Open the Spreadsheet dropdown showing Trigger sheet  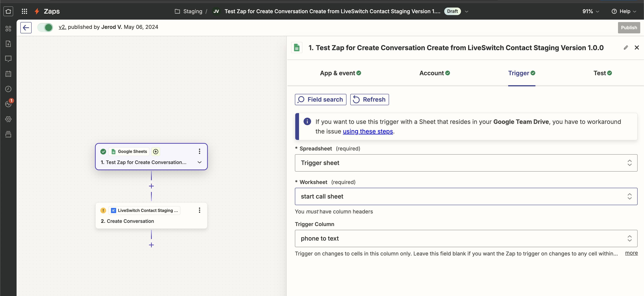click(x=466, y=163)
